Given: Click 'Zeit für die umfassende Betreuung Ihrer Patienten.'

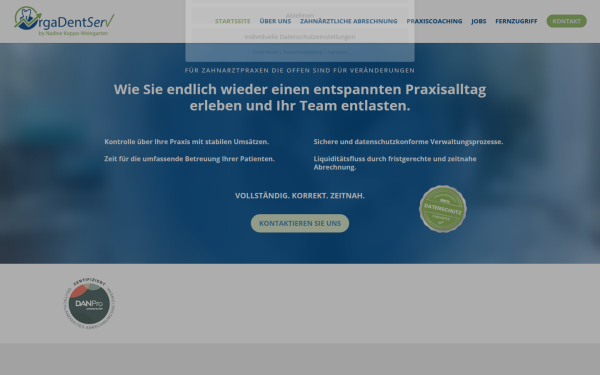Looking at the screenshot, I should (x=189, y=159).
